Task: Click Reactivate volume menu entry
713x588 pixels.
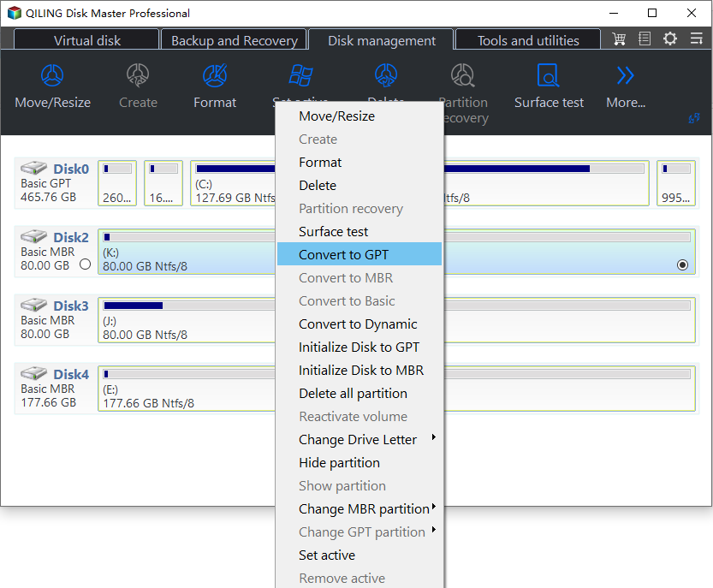Action: 359,416
